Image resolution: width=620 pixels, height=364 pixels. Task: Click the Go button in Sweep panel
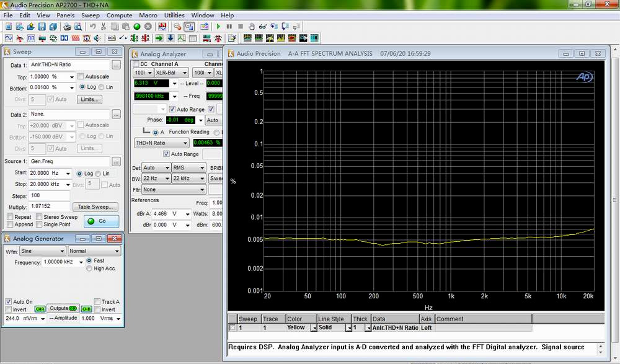click(x=101, y=221)
